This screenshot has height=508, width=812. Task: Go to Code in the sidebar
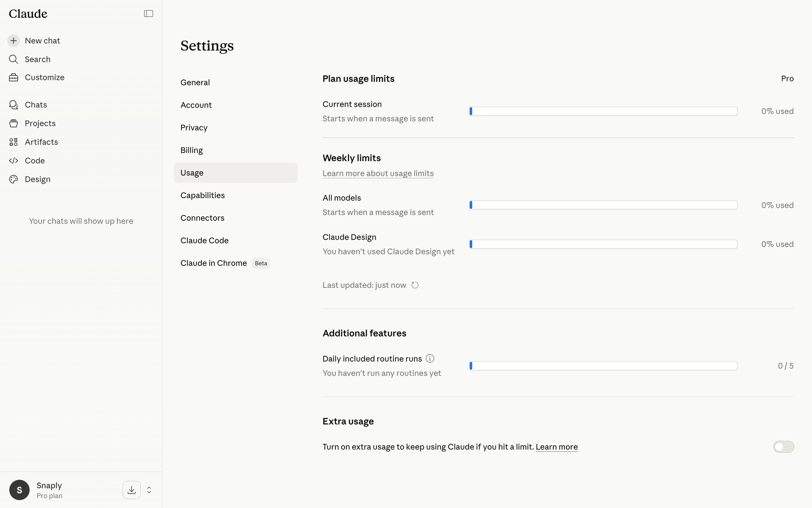click(35, 161)
